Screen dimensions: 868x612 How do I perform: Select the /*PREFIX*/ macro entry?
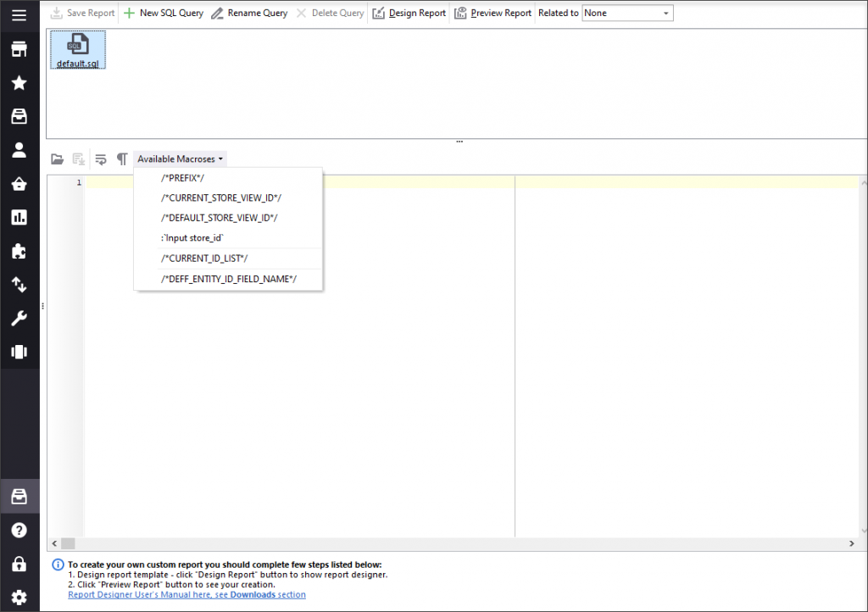point(183,178)
